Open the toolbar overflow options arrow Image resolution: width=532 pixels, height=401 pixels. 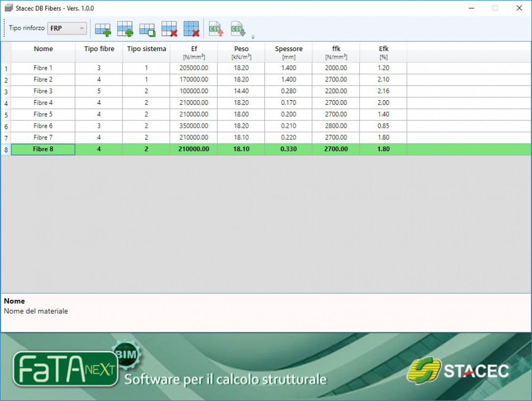click(x=253, y=37)
